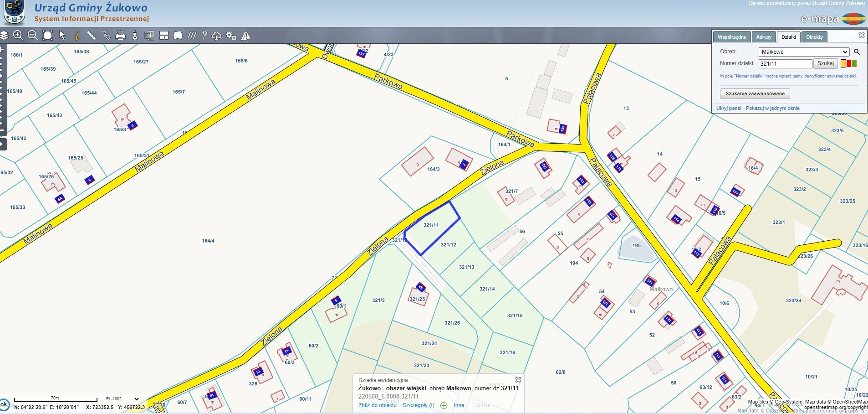
Task: Activate the zoom in magnifier tool
Action: click(18, 36)
